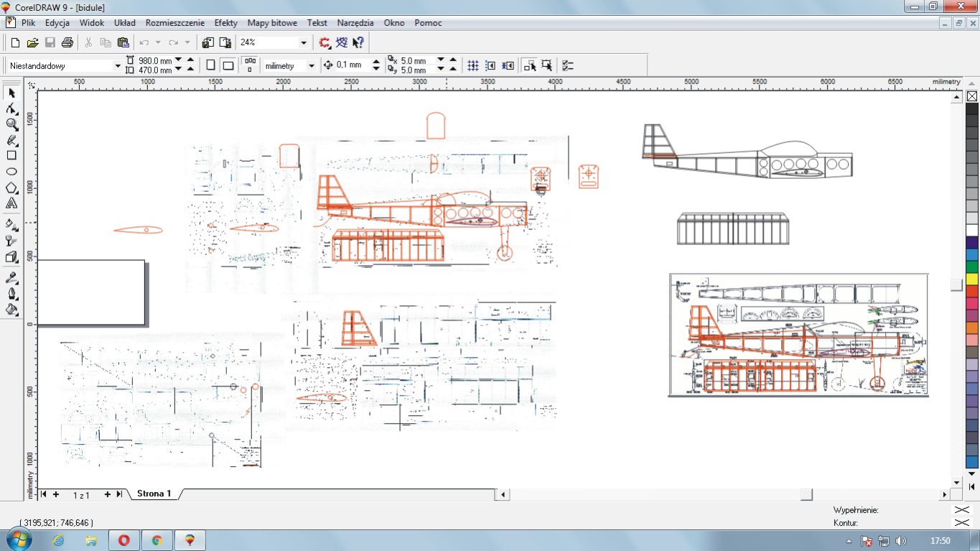This screenshot has height=551, width=980.
Task: Select the Rectangle tool
Action: click(11, 155)
